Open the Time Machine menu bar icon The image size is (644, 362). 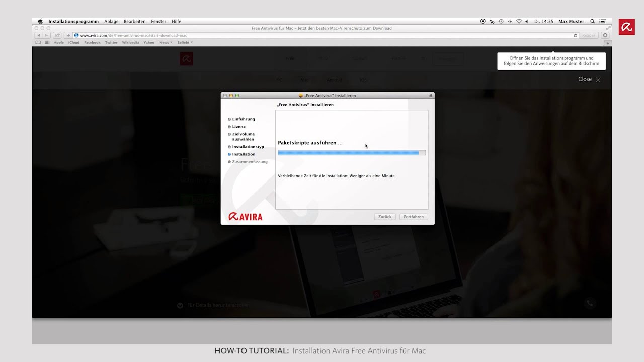pos(501,22)
